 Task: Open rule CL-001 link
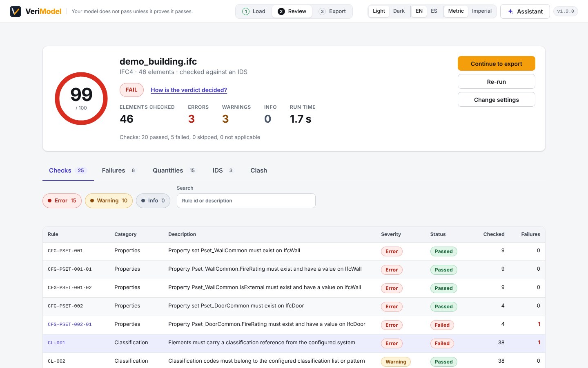56,343
